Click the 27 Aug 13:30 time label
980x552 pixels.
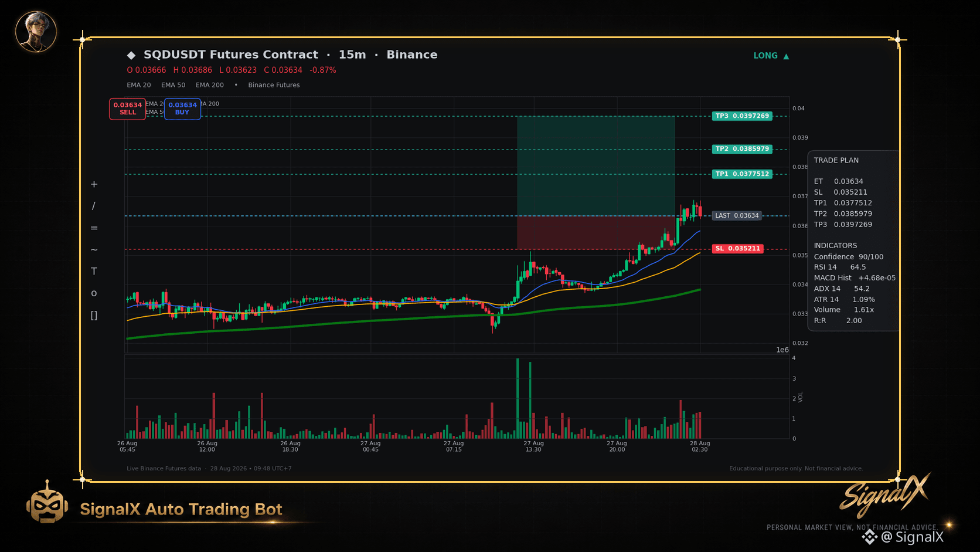point(533,446)
